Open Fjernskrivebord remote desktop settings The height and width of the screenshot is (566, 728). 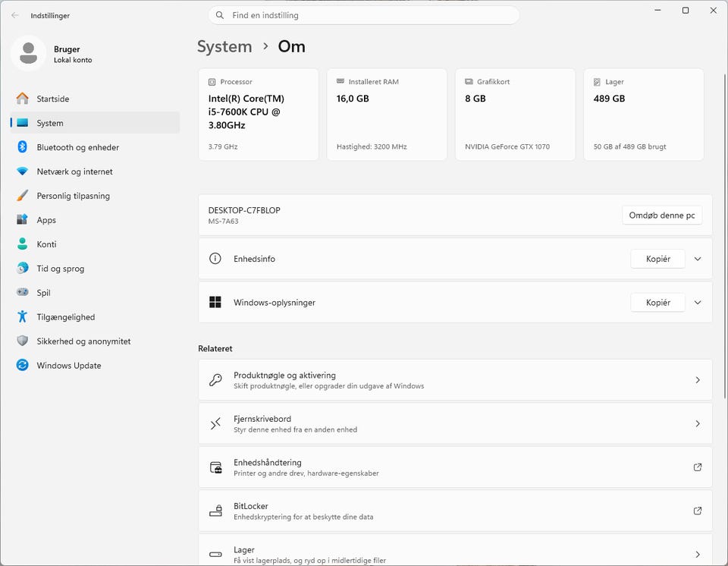(x=455, y=423)
